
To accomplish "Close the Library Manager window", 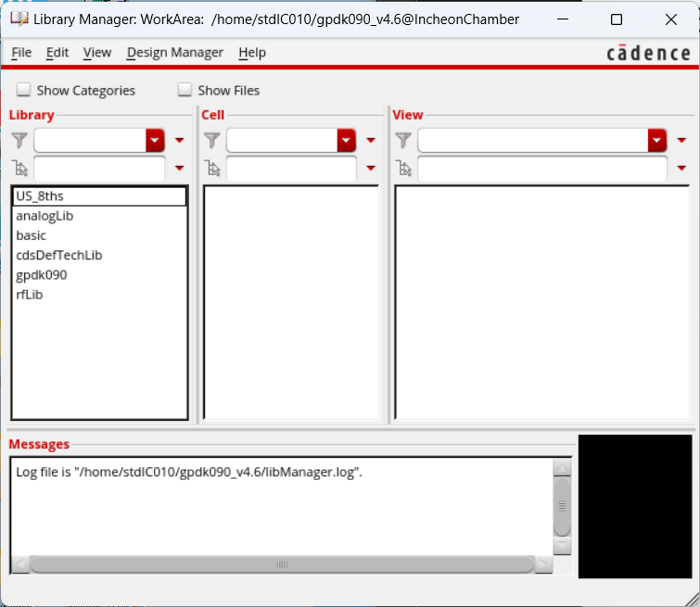I will [x=671, y=19].
